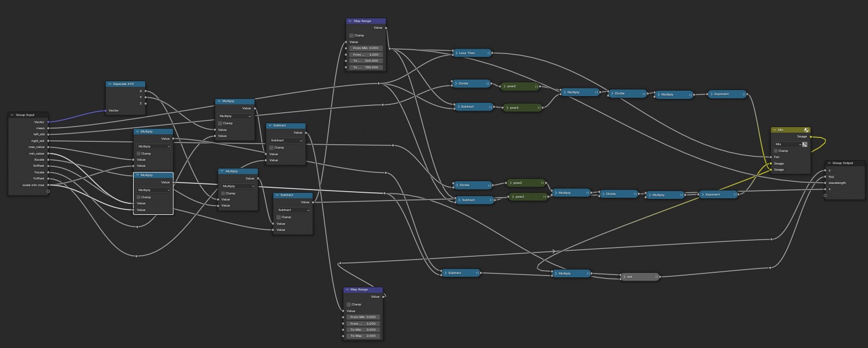Expand the upper Exponent node

pyautogui.click(x=711, y=94)
